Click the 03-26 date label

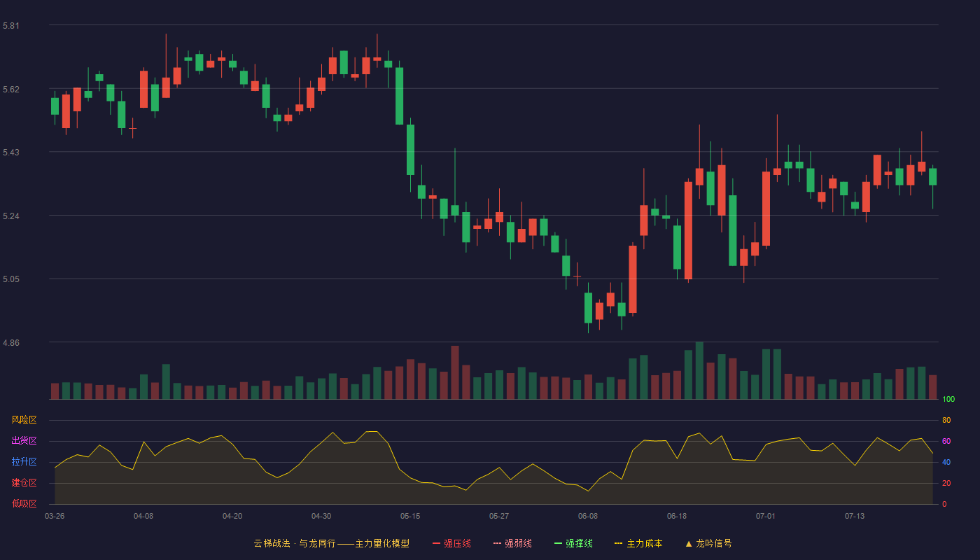pos(55,516)
